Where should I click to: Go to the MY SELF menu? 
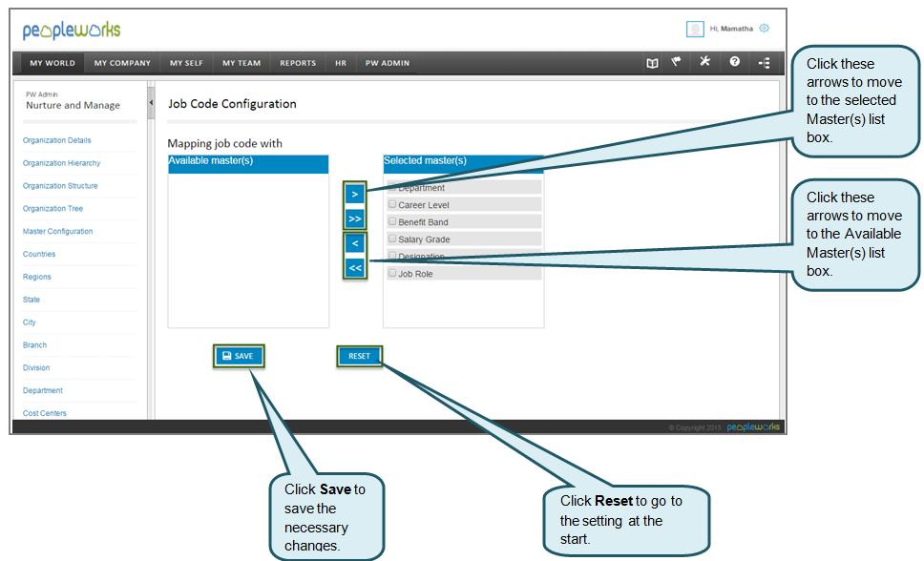tap(186, 63)
